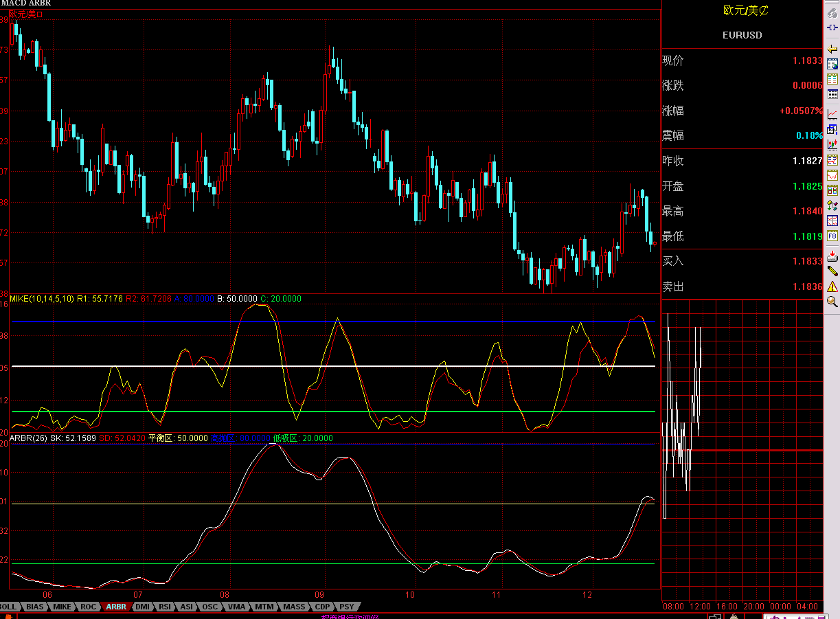Switch to the MIKE indicator tab
The height and width of the screenshot is (619, 840).
tap(62, 607)
